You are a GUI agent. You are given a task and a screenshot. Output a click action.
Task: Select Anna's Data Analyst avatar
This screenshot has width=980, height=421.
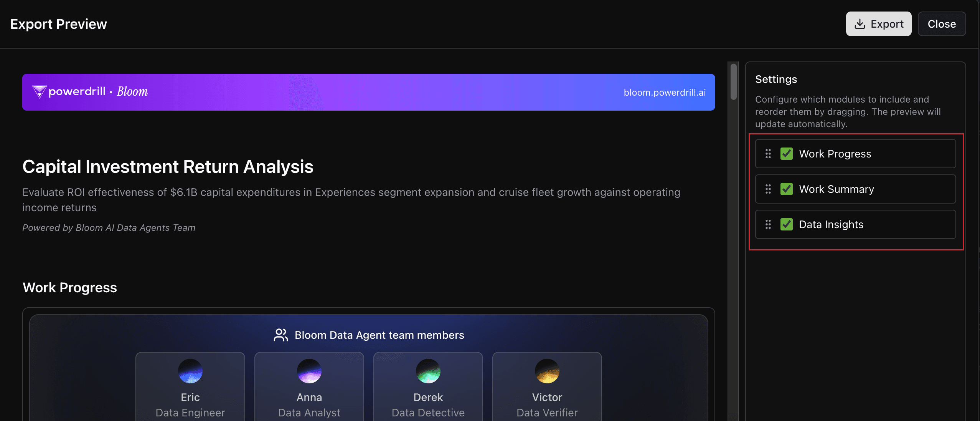[x=309, y=371]
